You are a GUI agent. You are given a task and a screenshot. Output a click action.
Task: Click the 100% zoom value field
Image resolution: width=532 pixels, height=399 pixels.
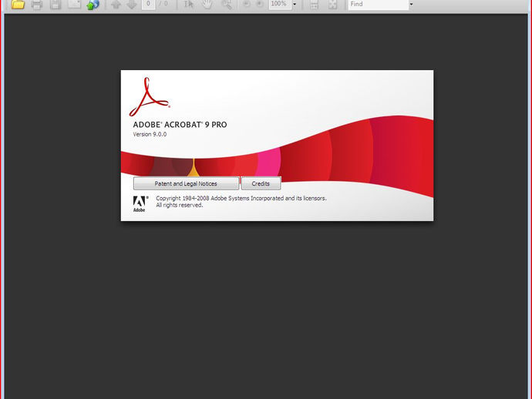[x=280, y=4]
